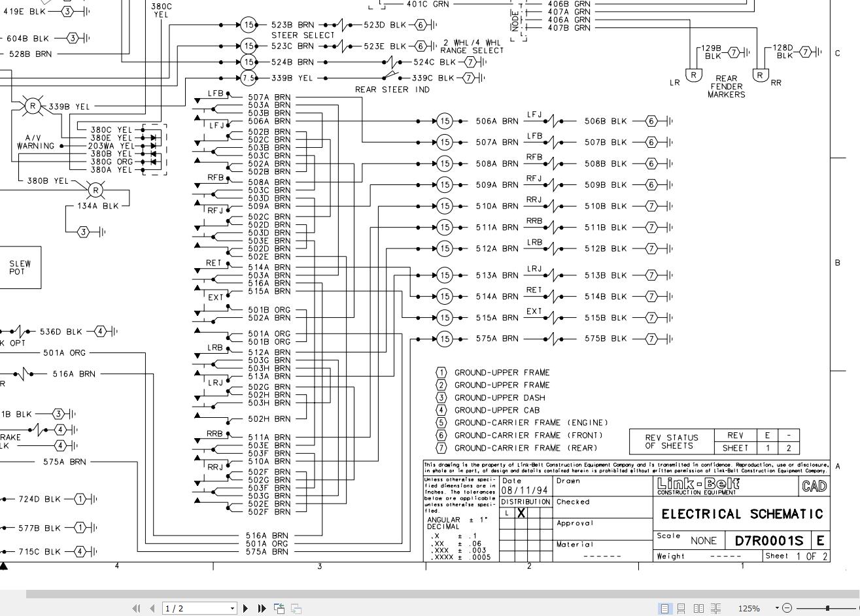Click the drawing number D7R0001S

point(769,541)
